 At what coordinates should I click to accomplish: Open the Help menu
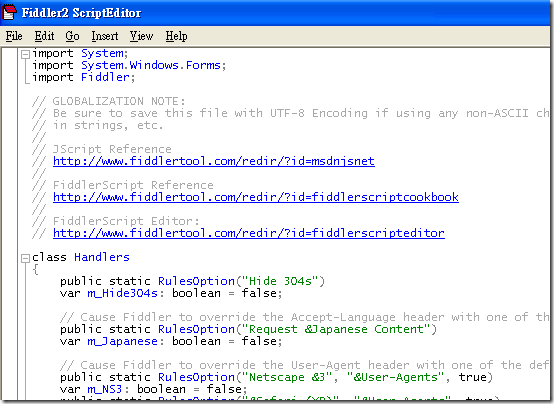pos(176,36)
